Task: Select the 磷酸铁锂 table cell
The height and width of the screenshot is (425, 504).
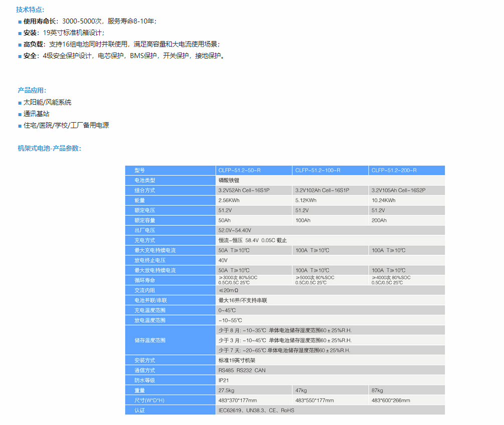Action: [x=229, y=180]
